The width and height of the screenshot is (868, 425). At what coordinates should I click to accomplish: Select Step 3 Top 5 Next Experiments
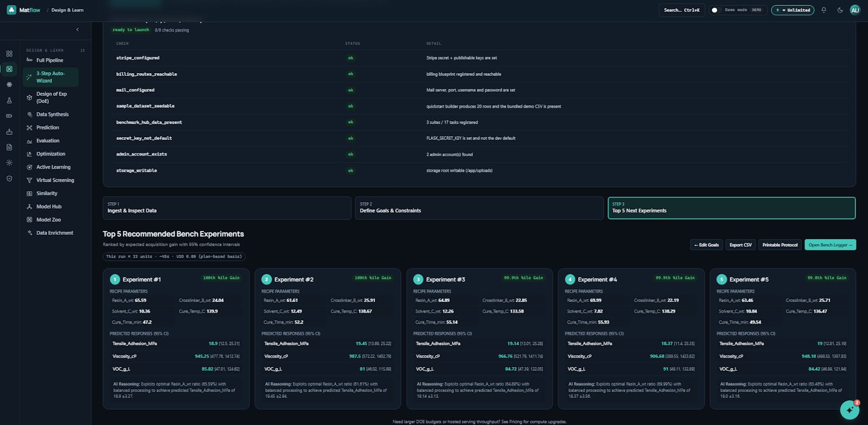[x=731, y=208]
